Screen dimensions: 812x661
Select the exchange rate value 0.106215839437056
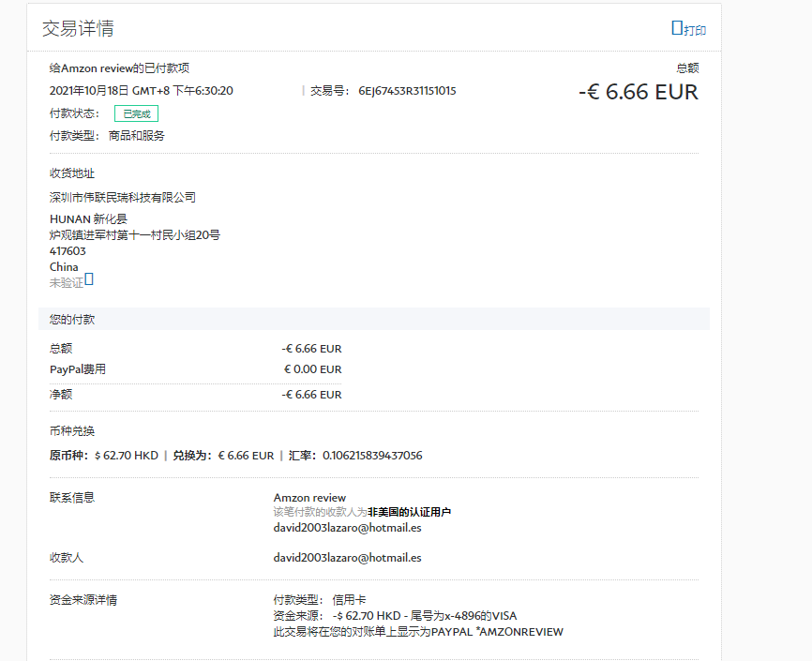pyautogui.click(x=372, y=456)
